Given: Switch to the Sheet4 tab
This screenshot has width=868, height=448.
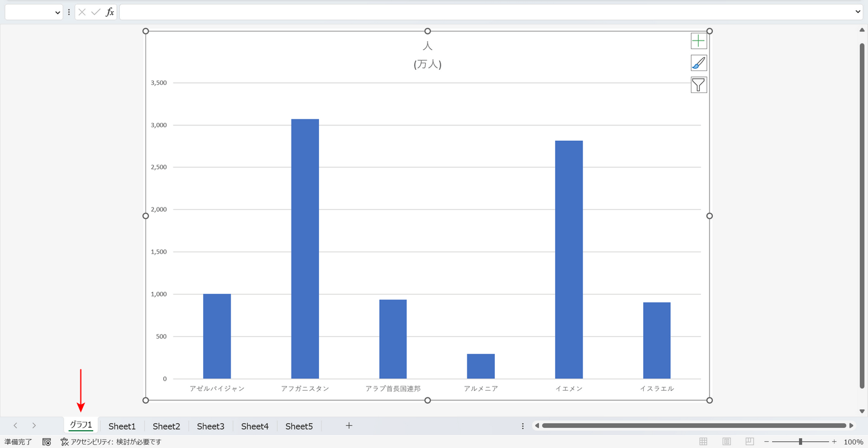Looking at the screenshot, I should [x=255, y=426].
